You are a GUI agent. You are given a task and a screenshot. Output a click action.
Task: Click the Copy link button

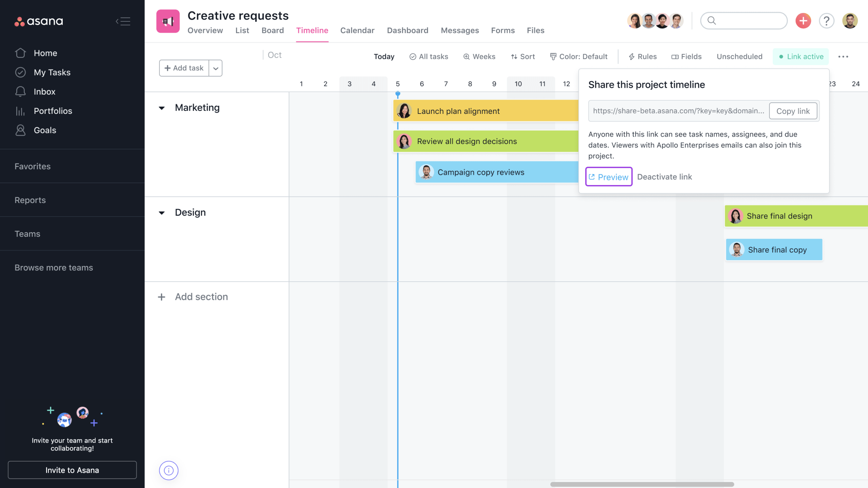tap(793, 111)
